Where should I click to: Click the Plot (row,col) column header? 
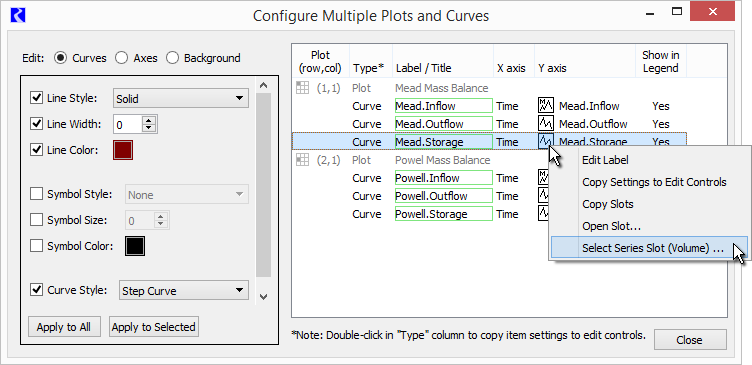tap(320, 61)
